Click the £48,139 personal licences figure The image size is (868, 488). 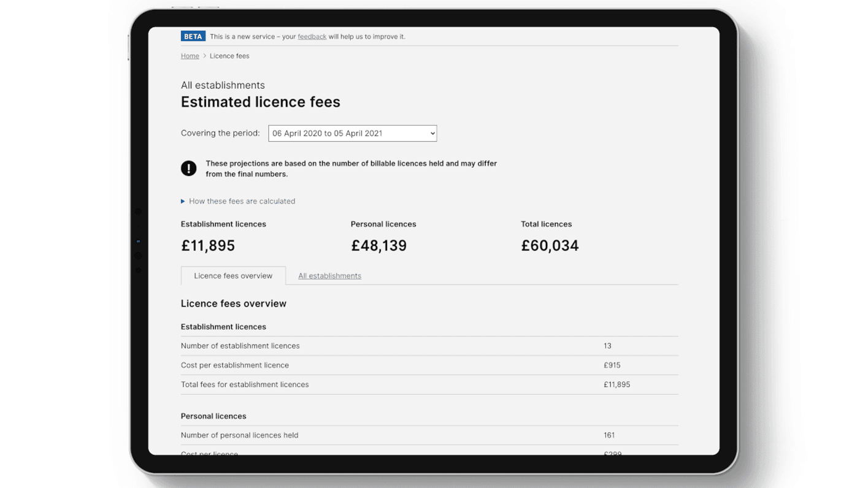pos(378,246)
